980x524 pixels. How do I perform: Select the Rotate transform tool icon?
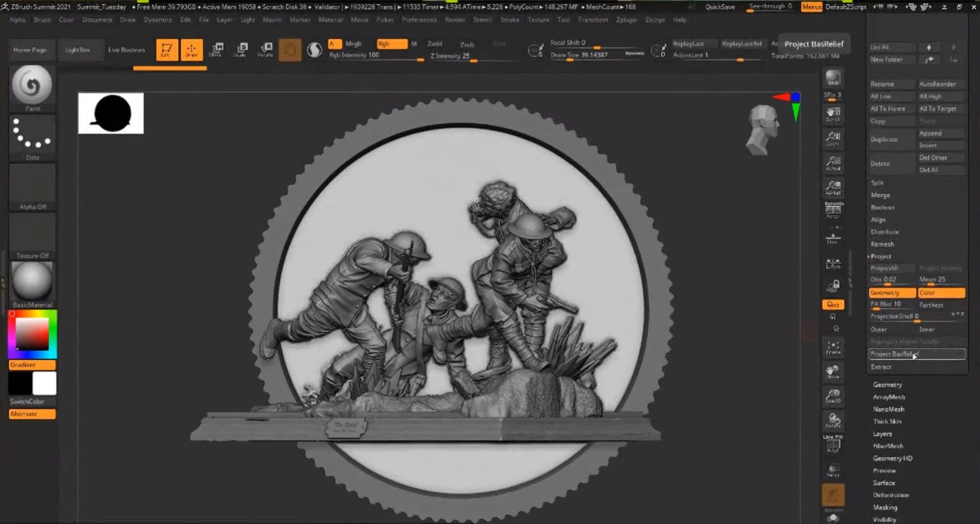click(265, 49)
